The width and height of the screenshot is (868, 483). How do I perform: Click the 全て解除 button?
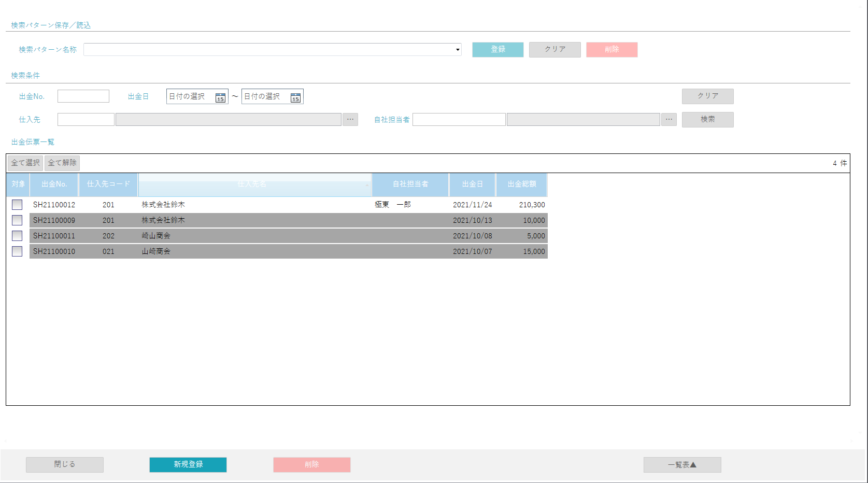(62, 163)
